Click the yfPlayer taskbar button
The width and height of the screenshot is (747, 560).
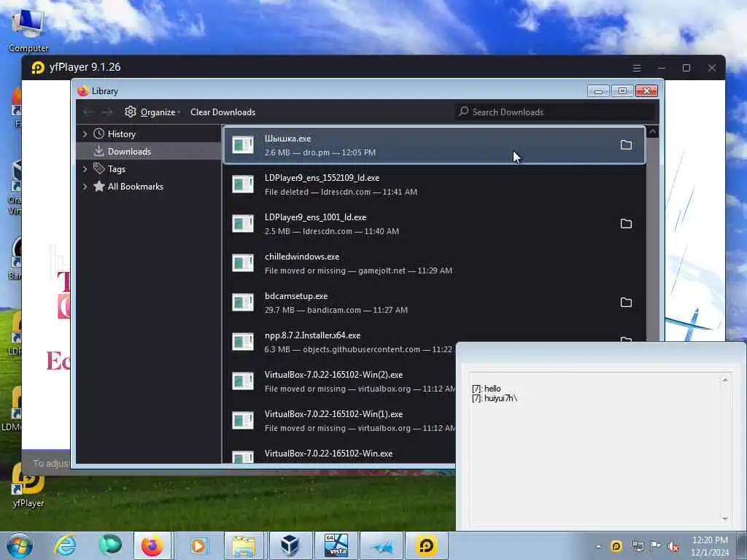click(x=426, y=545)
